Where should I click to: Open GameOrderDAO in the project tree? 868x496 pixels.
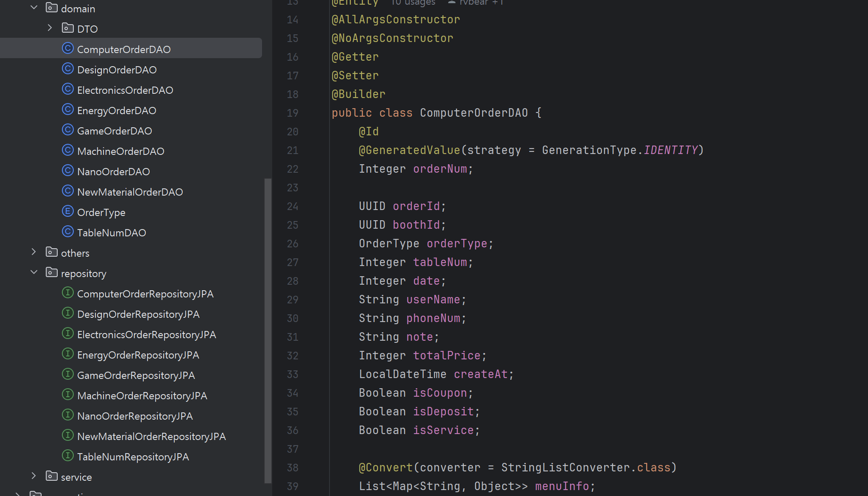click(114, 131)
